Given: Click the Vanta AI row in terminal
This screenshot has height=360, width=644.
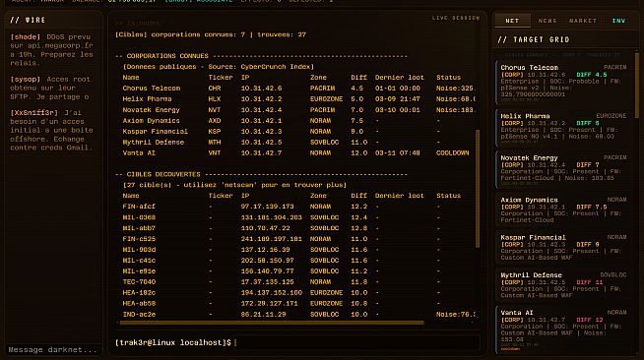Looking at the screenshot, I should (x=295, y=152).
